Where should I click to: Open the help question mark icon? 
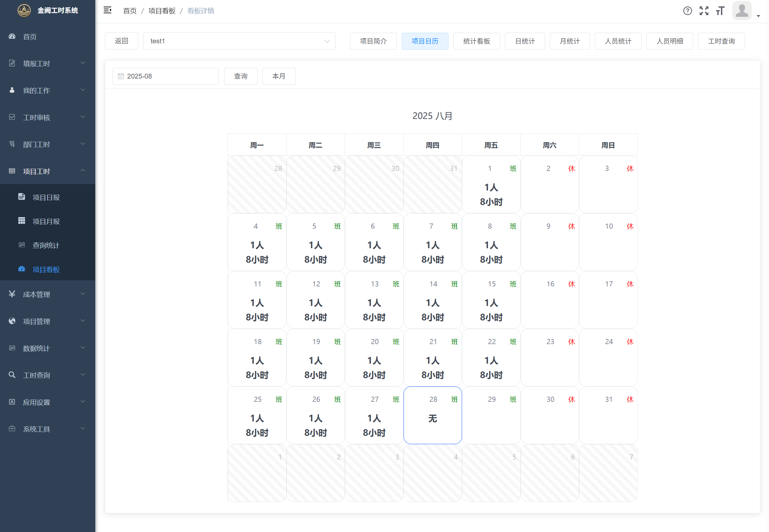point(687,11)
